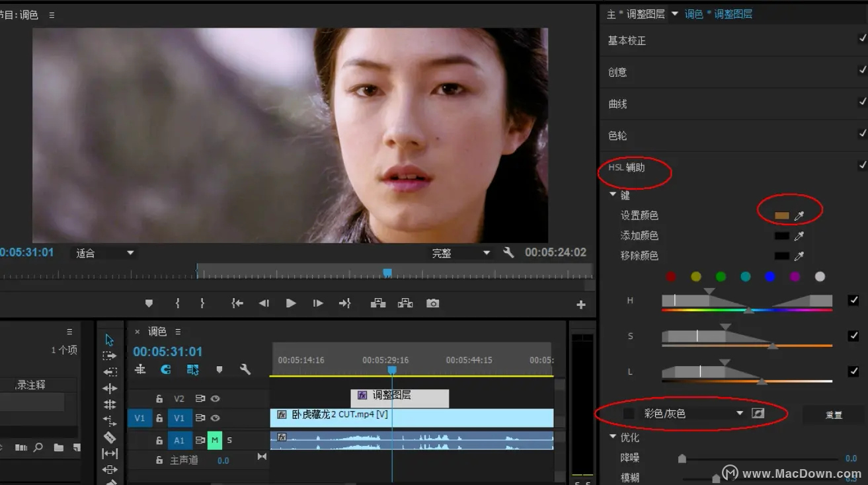The image size is (868, 485).
Task: Open the button editor plus icon
Action: tap(581, 305)
